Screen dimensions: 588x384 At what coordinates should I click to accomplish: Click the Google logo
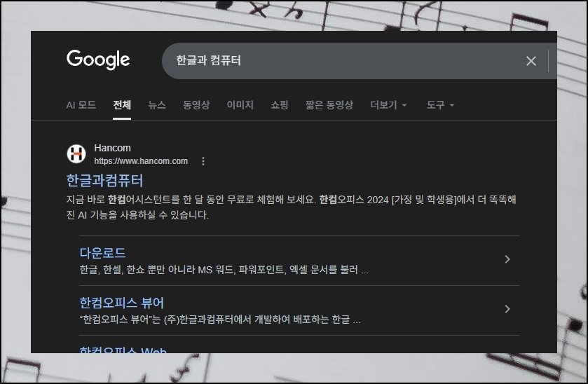98,60
